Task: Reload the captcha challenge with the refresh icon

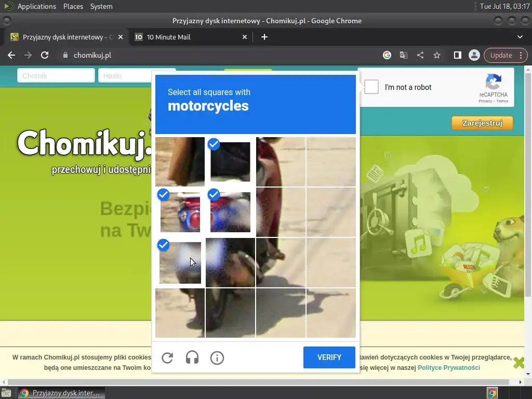Action: [167, 357]
